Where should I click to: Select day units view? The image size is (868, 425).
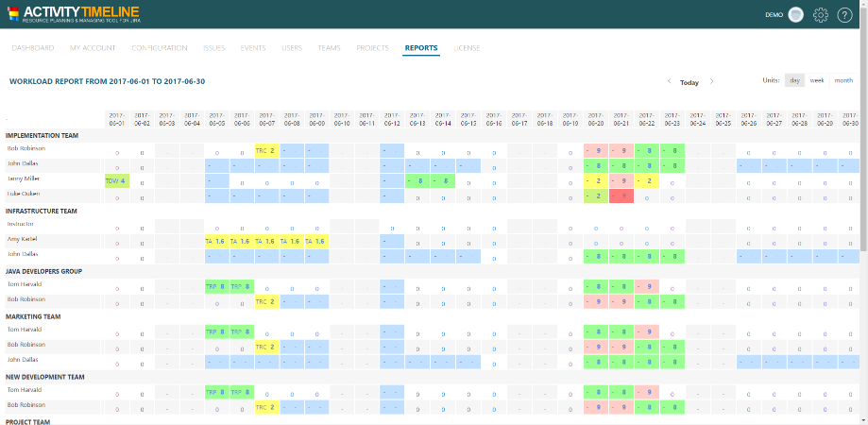(794, 80)
